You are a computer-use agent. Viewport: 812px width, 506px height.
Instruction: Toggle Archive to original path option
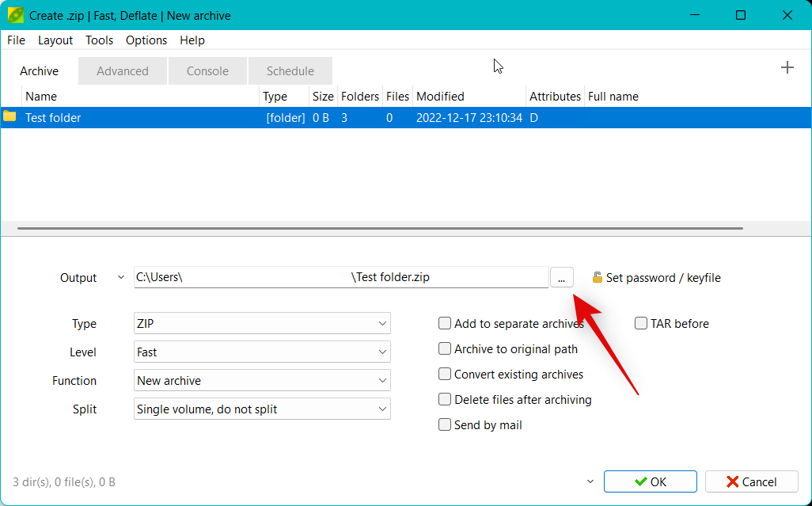(445, 349)
